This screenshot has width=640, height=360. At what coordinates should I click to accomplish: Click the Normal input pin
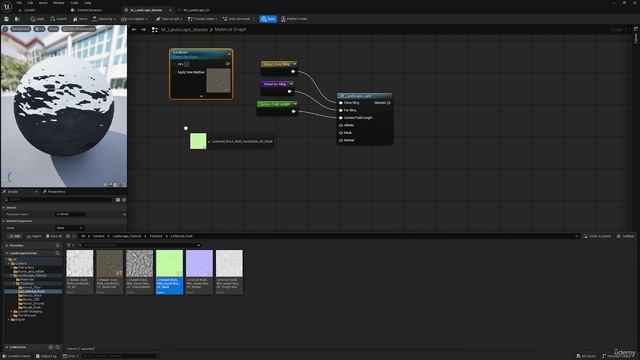click(x=341, y=140)
